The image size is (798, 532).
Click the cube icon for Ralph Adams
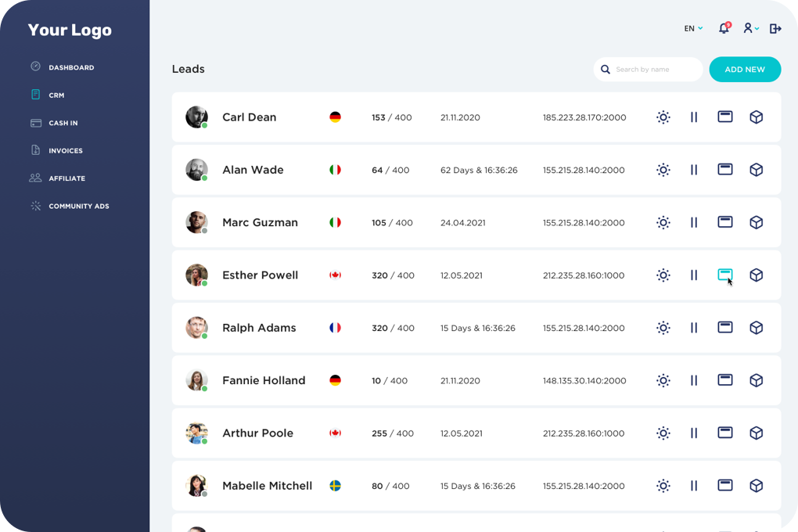click(x=757, y=328)
